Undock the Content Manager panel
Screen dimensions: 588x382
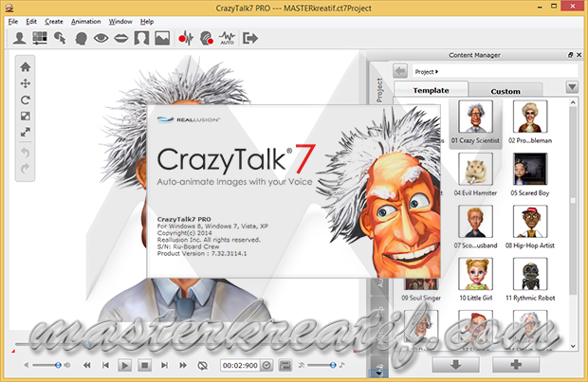[569, 56]
